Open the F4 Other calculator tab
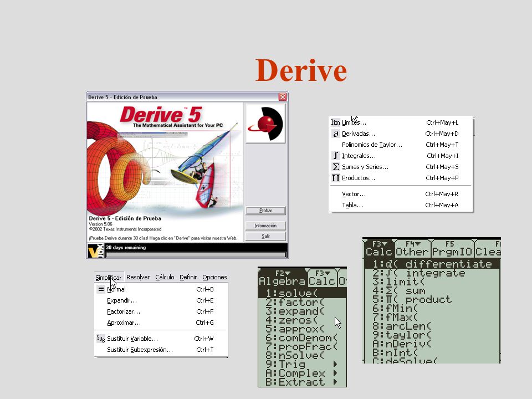Screen dimensions: 532x399 pyautogui.click(x=412, y=249)
